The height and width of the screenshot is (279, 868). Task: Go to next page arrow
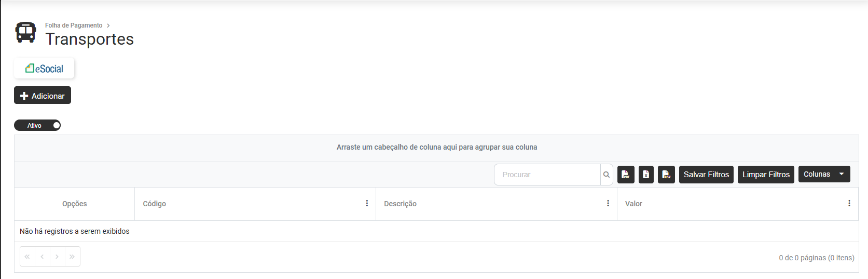click(x=58, y=257)
